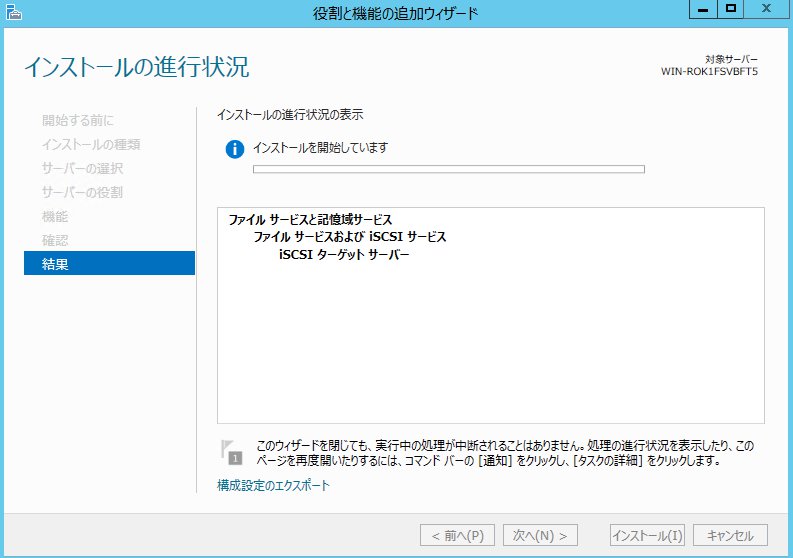This screenshot has width=793, height=558.
Task: Close the wizard with the red X
Action: (x=766, y=9)
